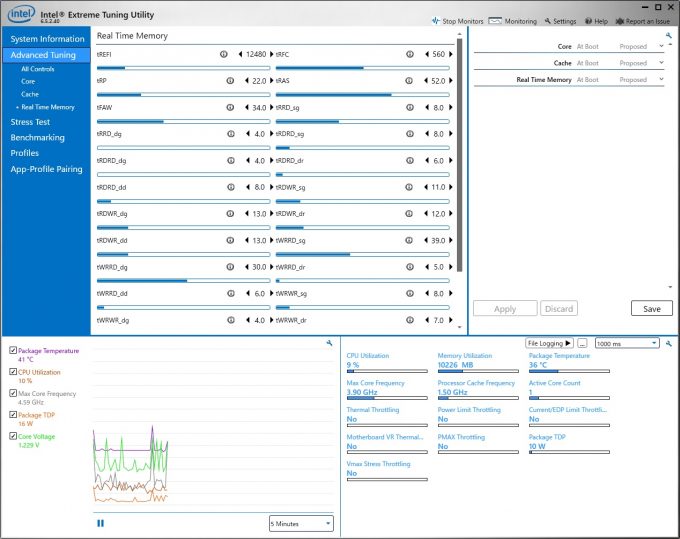Open Help icon in top toolbar

588,21
